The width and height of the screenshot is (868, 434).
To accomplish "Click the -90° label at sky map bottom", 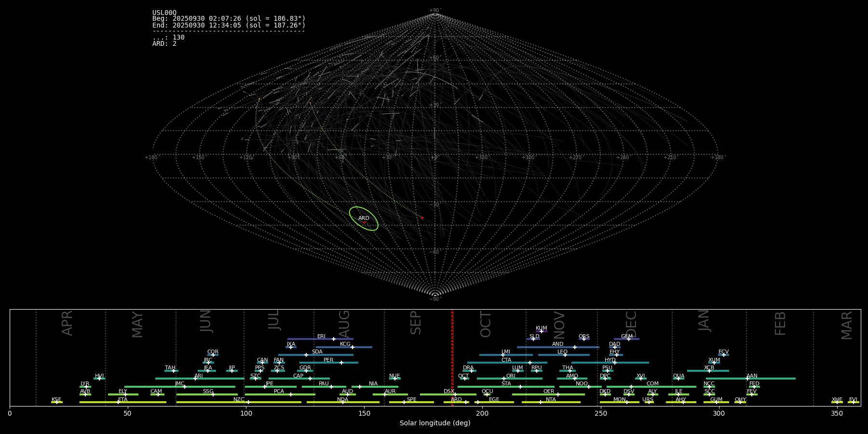I will pyautogui.click(x=435, y=299).
